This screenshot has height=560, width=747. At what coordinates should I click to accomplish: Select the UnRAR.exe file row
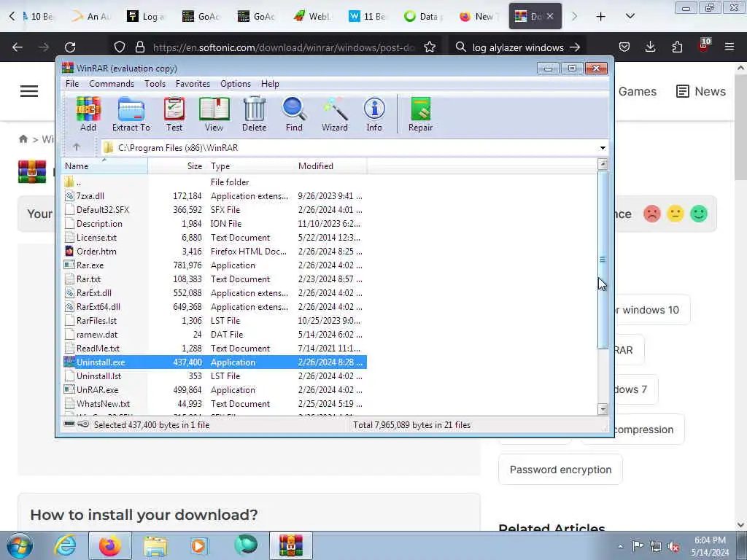214,389
